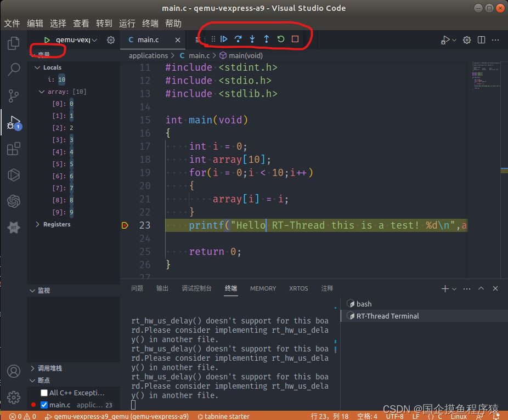Click the Step Into debug icon
The width and height of the screenshot is (508, 420).
[x=252, y=39]
